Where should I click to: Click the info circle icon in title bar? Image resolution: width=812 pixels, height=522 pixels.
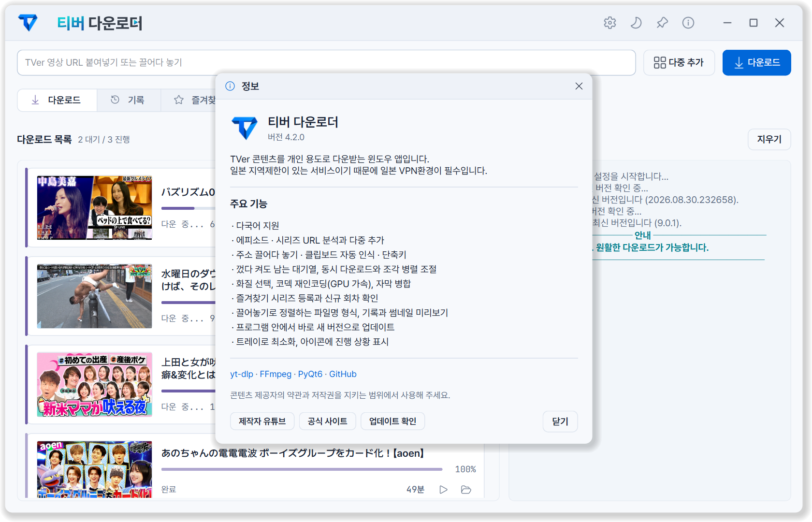click(688, 23)
